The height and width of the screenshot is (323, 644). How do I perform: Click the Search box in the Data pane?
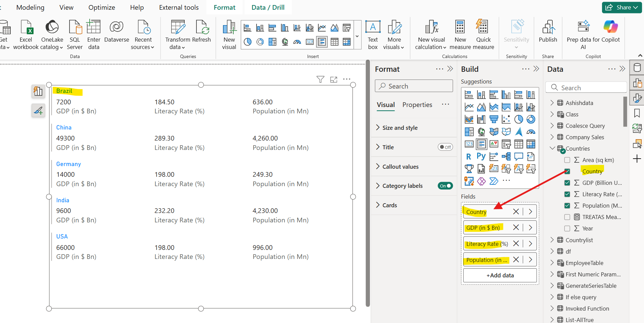[x=586, y=87]
